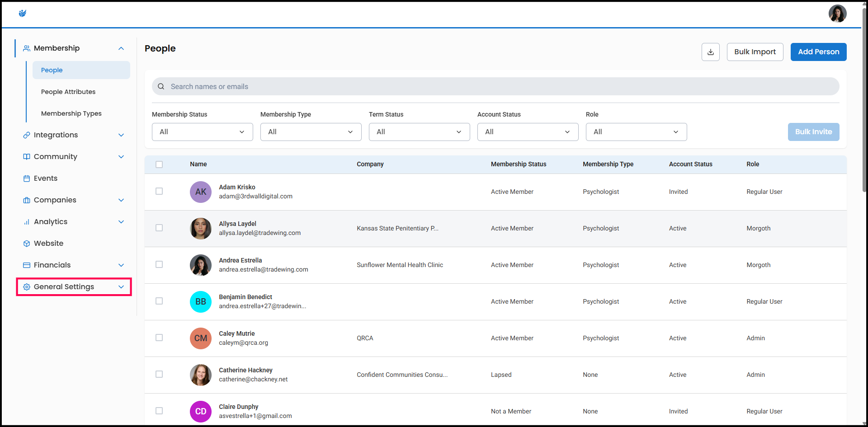868x427 pixels.
Task: Toggle the select-all checkbox in table header
Action: pyautogui.click(x=159, y=164)
